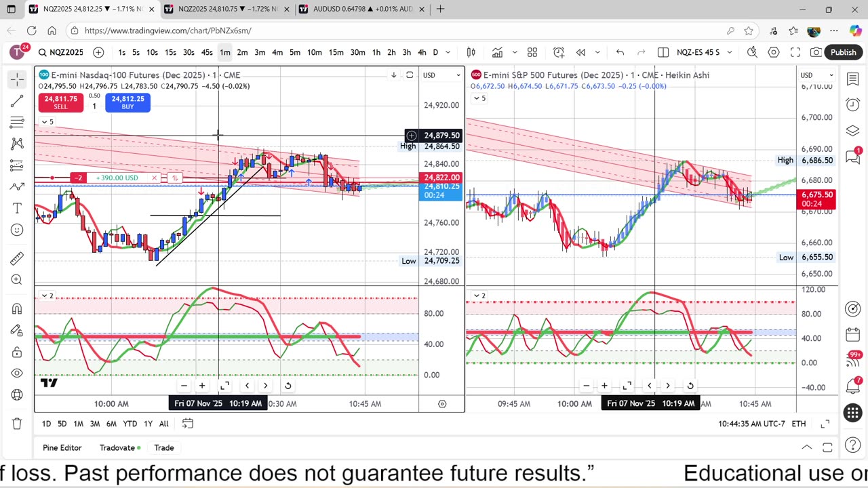Click the red SELL 24,811.75 button
Screen dimensions: 868x488
click(x=60, y=102)
